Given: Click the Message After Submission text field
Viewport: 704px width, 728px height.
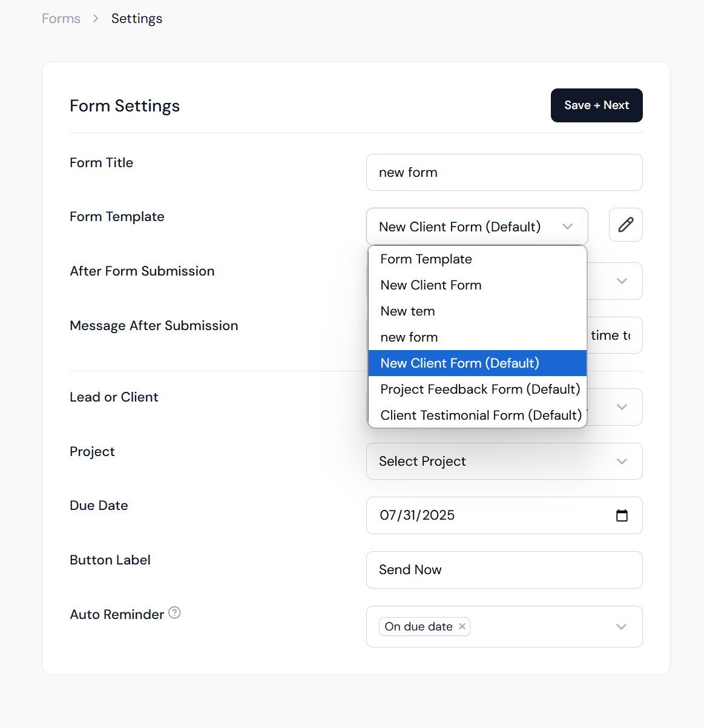Looking at the screenshot, I should (614, 336).
